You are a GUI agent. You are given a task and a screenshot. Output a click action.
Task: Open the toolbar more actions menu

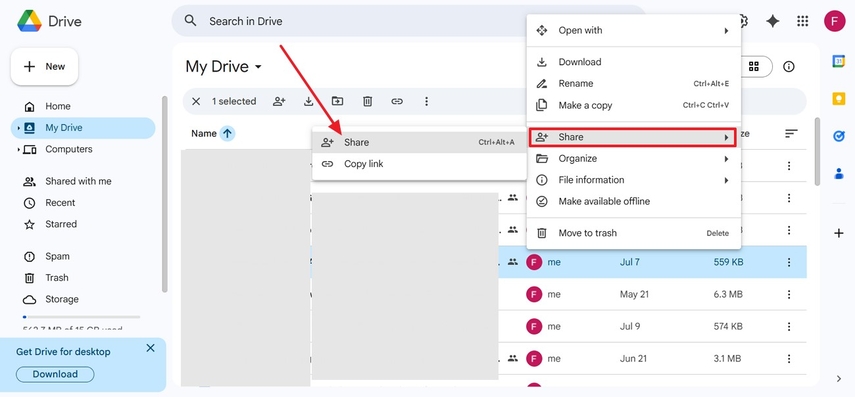(426, 101)
